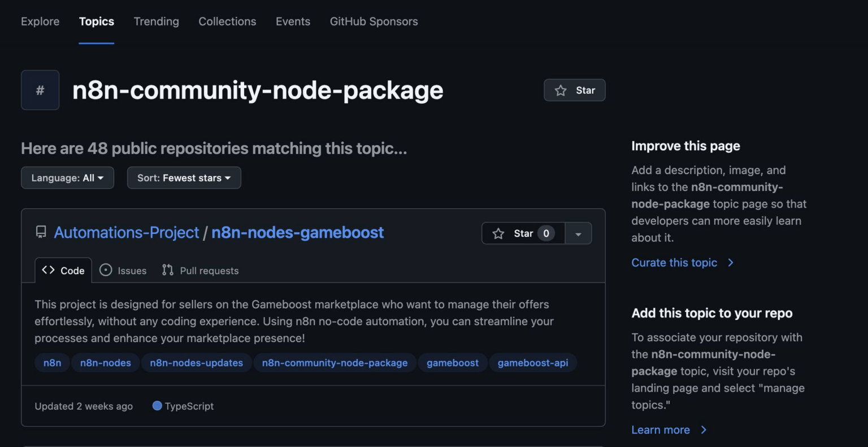Go to the Trending tab
Screen dimensions: 868x447
coord(157,21)
